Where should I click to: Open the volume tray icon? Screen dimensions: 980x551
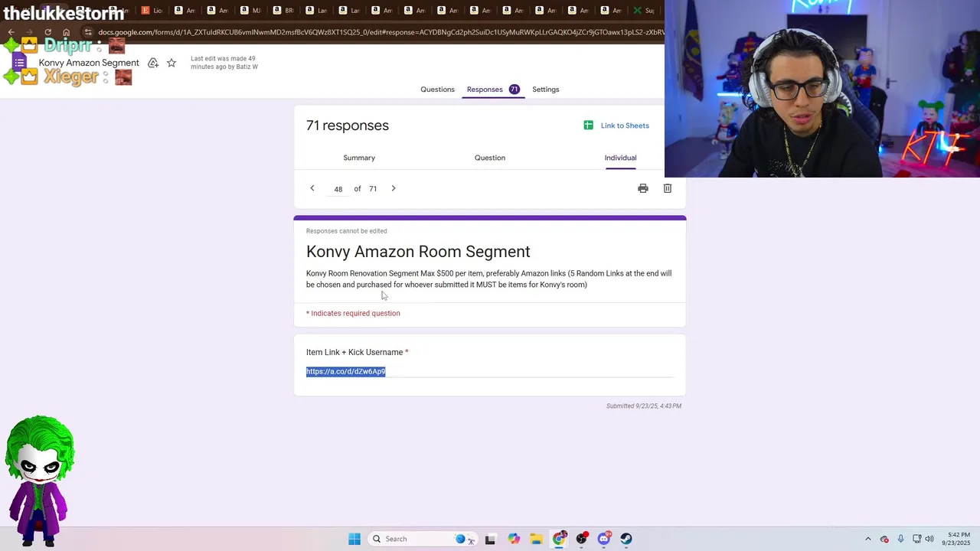point(930,539)
